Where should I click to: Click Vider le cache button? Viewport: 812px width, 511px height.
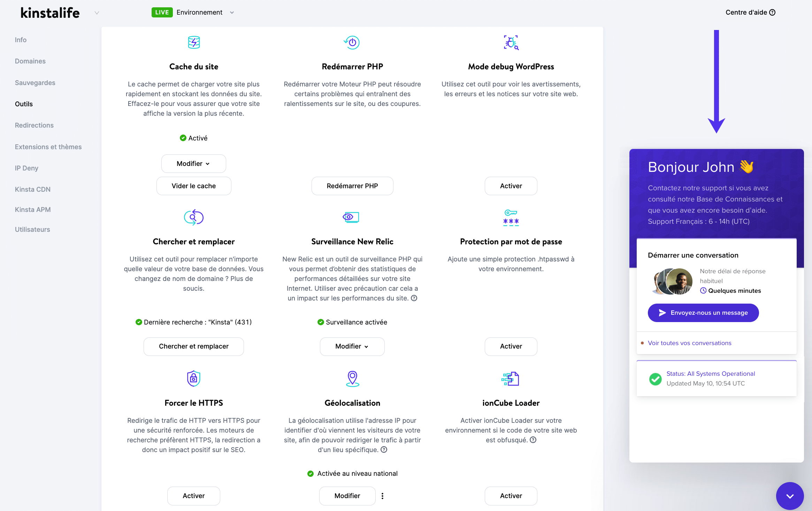193,186
